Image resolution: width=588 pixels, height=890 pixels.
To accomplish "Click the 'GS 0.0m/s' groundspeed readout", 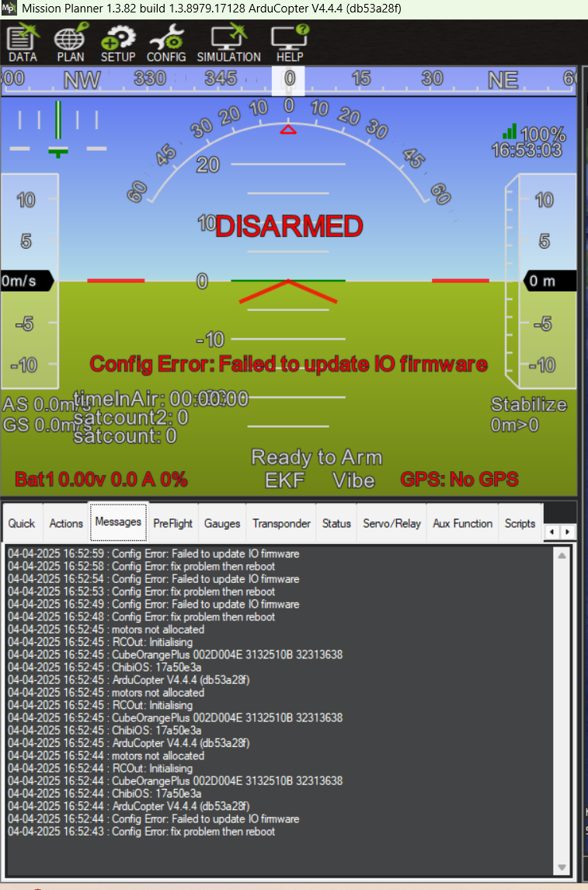I will [47, 424].
